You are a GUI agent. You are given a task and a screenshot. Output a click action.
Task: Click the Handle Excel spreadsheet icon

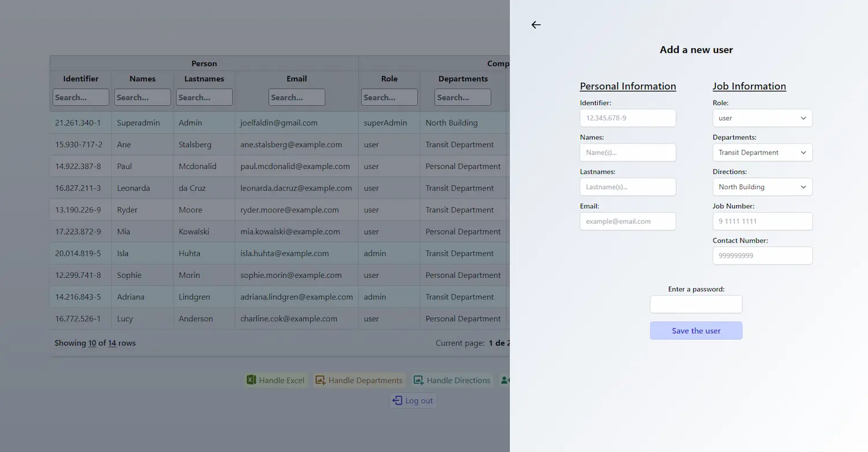(251, 380)
